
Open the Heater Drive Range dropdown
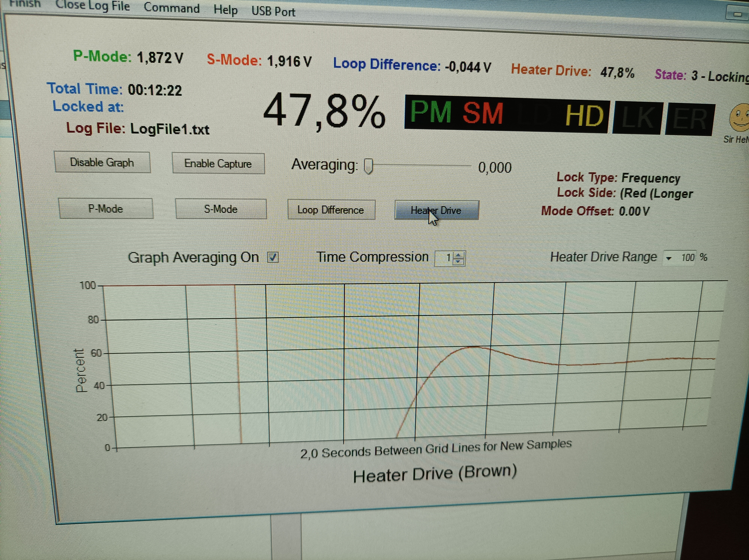coord(668,258)
